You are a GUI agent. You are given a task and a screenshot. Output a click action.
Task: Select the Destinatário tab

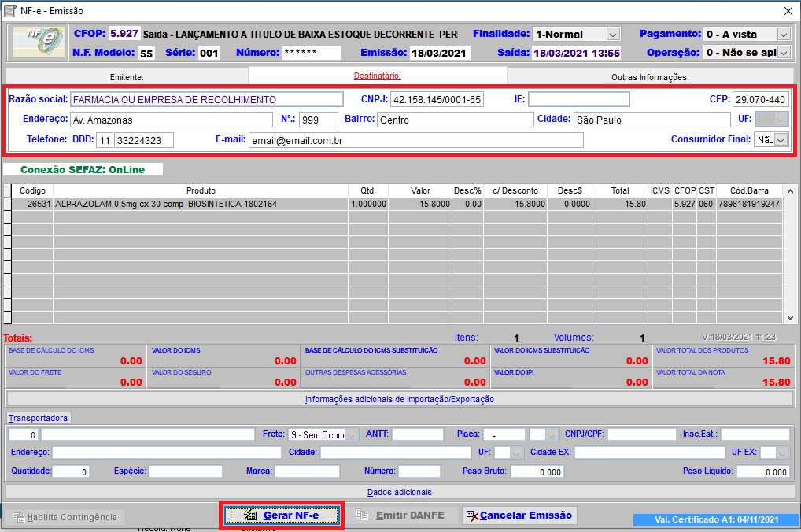(378, 76)
